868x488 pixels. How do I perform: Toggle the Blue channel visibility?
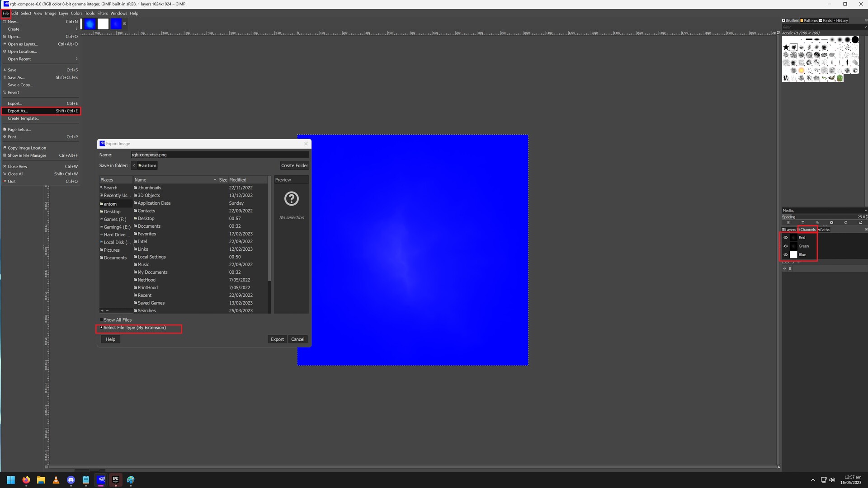click(786, 254)
